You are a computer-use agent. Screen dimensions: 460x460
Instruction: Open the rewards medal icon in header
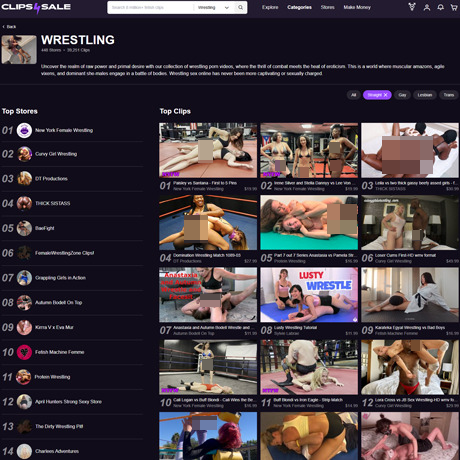[x=412, y=7]
